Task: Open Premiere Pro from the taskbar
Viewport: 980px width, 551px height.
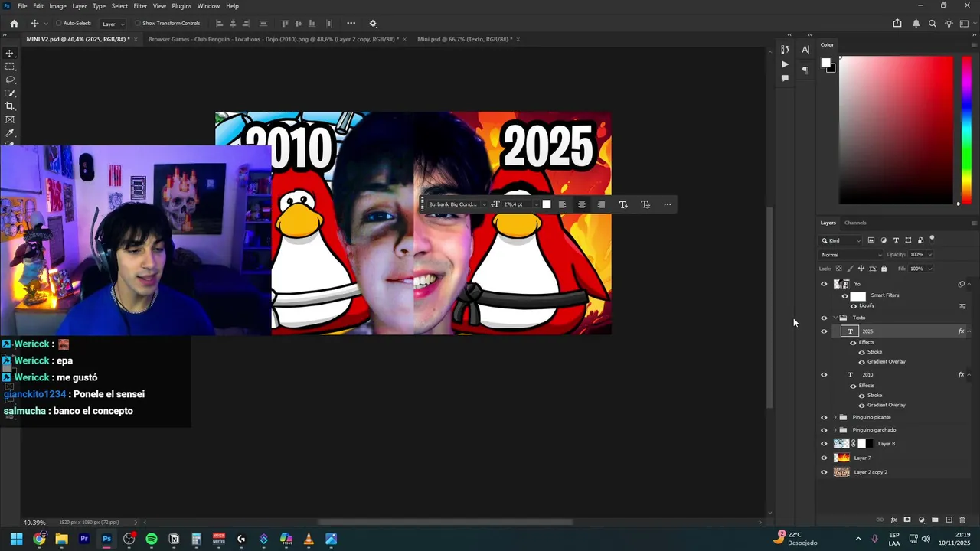Action: click(84, 540)
